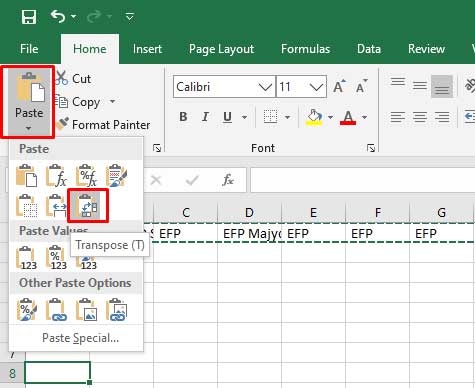Apply red Font Color
The width and height of the screenshot is (475, 388).
point(348,117)
